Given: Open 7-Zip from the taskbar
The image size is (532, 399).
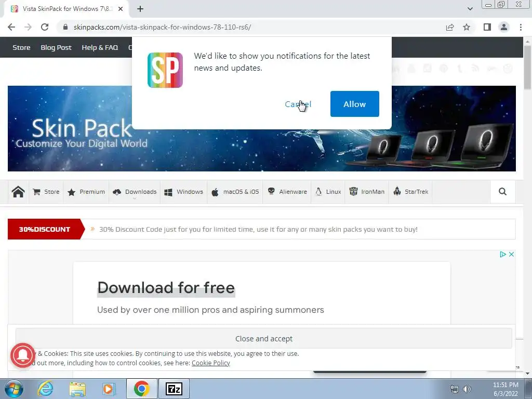Looking at the screenshot, I should click(x=174, y=389).
